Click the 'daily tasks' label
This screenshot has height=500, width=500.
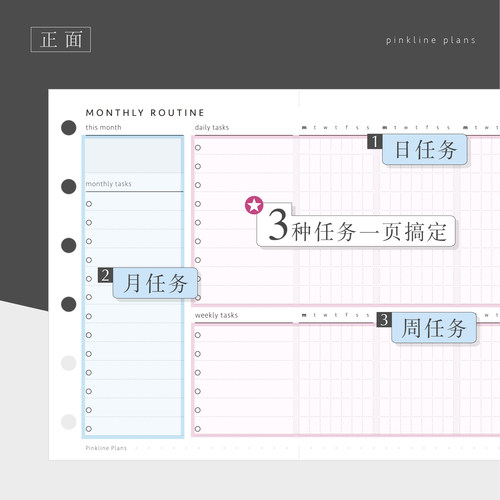(x=212, y=127)
